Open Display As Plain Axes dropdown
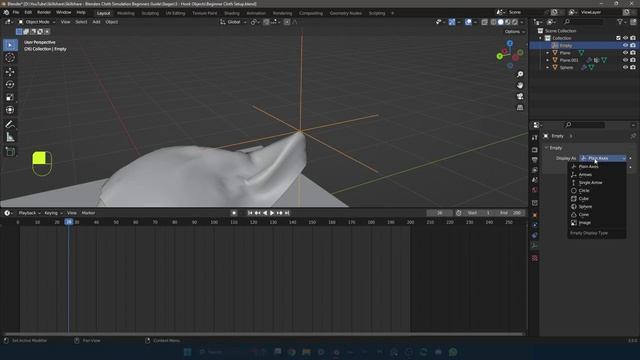This screenshot has width=640, height=360. (x=603, y=158)
